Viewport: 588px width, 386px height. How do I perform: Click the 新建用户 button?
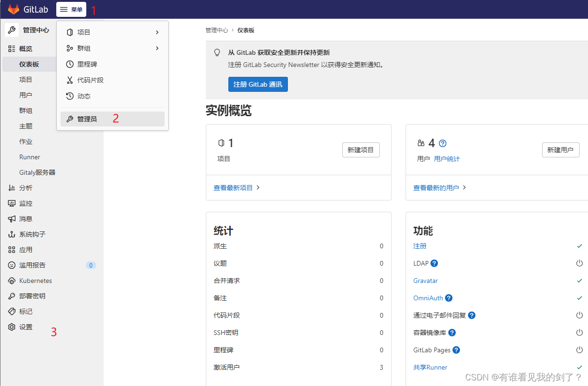(x=560, y=150)
